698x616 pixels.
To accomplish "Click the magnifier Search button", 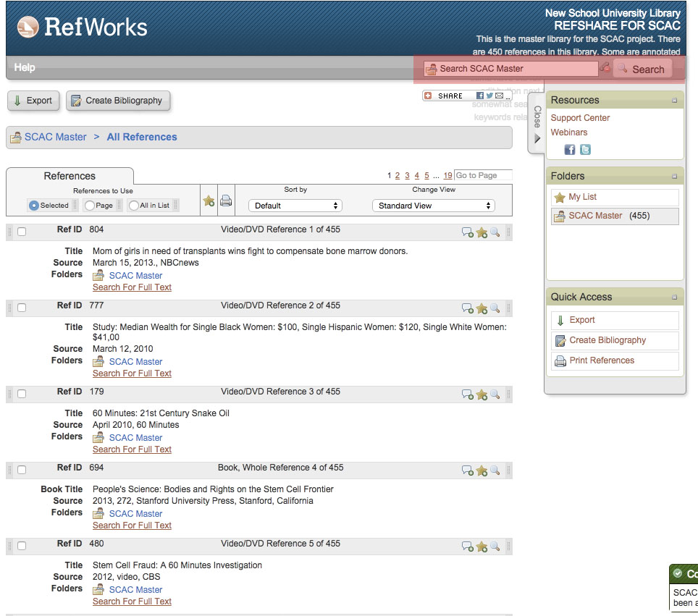I will coord(642,69).
